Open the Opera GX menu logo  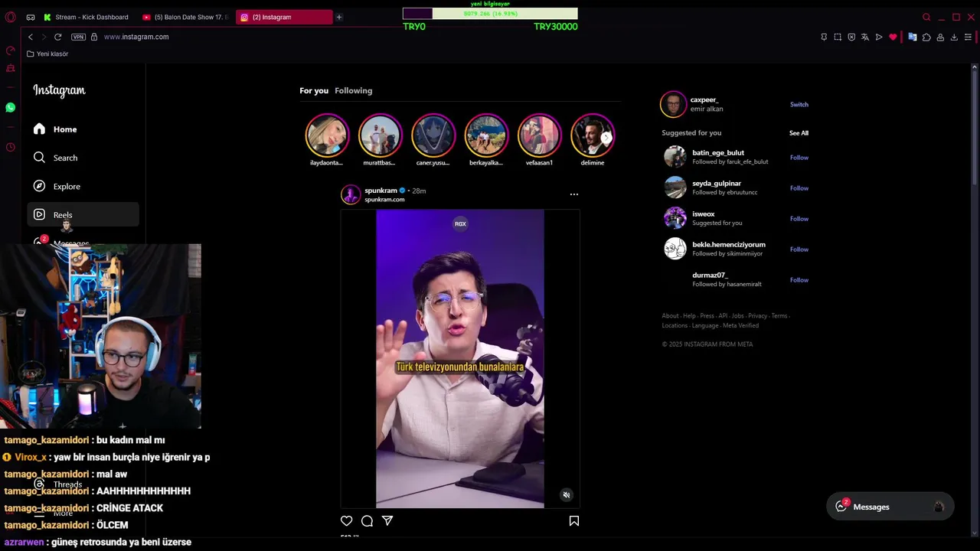[11, 17]
